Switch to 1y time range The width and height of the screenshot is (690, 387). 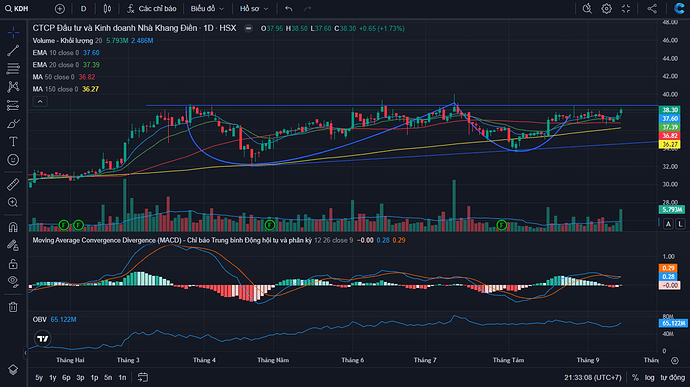(x=53, y=377)
